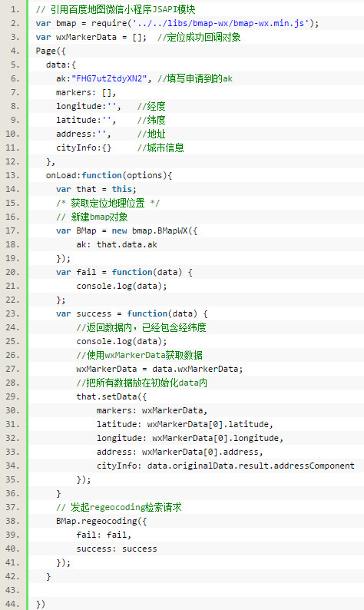The width and height of the screenshot is (364, 610).
Task: Click the require path string '../../libs/bmap-wx/bmap-wx.min.js'
Action: [x=221, y=23]
